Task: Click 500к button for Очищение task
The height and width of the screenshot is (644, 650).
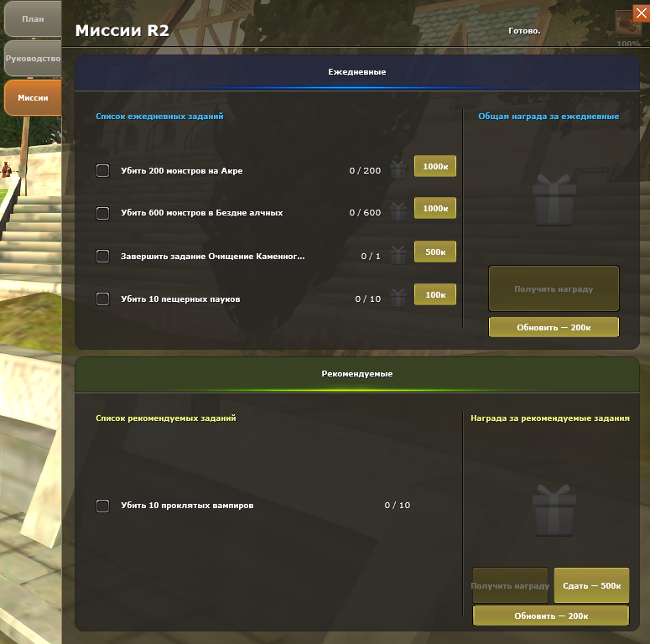Action: point(435,252)
